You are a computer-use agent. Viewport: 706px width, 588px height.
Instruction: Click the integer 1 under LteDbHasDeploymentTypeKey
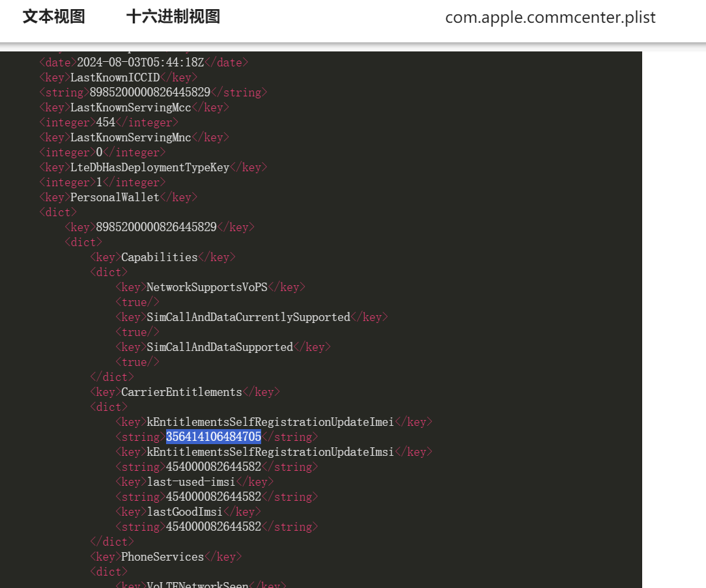point(99,182)
